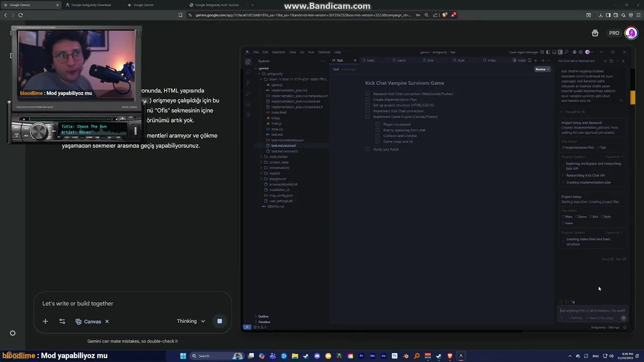Image resolution: width=644 pixels, height=362 pixels.
Task: Expand the context_state folder
Action: tap(279, 162)
